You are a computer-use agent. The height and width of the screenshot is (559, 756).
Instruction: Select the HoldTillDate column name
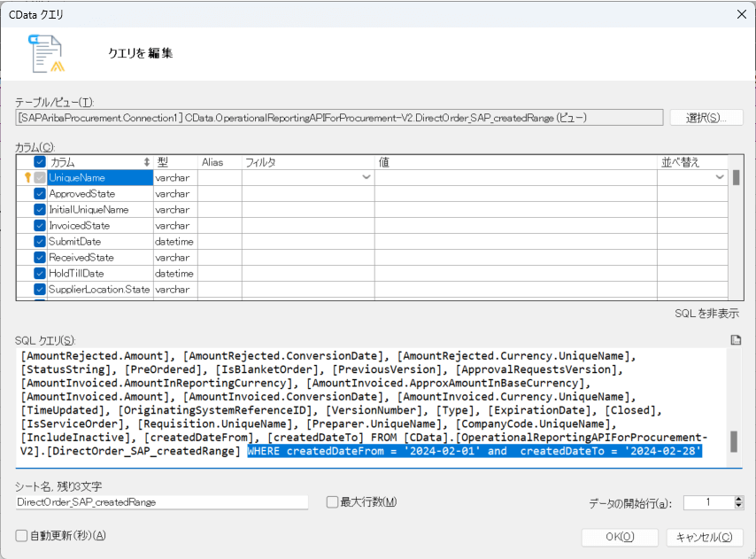(77, 273)
